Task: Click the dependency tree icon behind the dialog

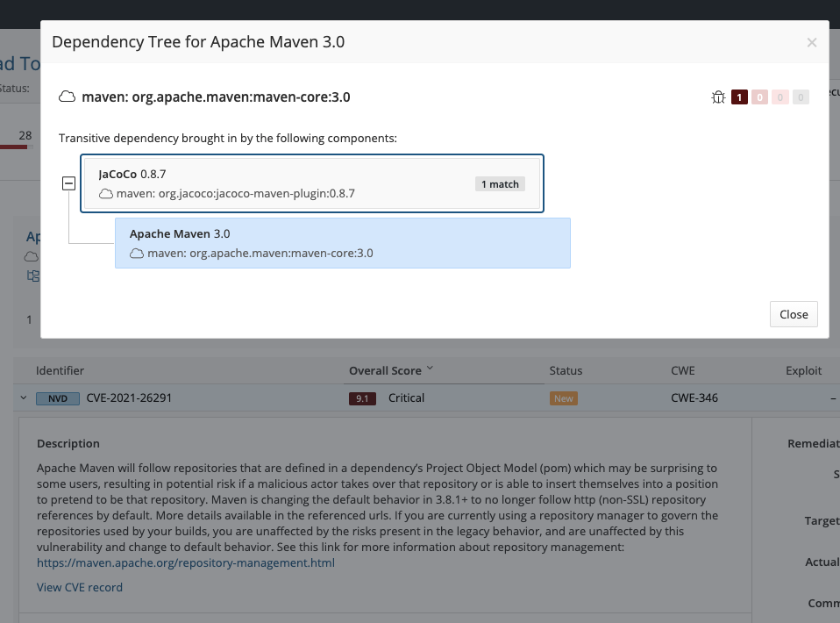Action: (33, 276)
